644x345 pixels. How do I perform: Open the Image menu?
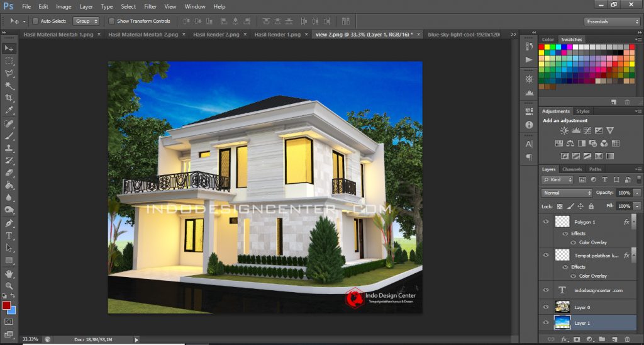pos(64,6)
